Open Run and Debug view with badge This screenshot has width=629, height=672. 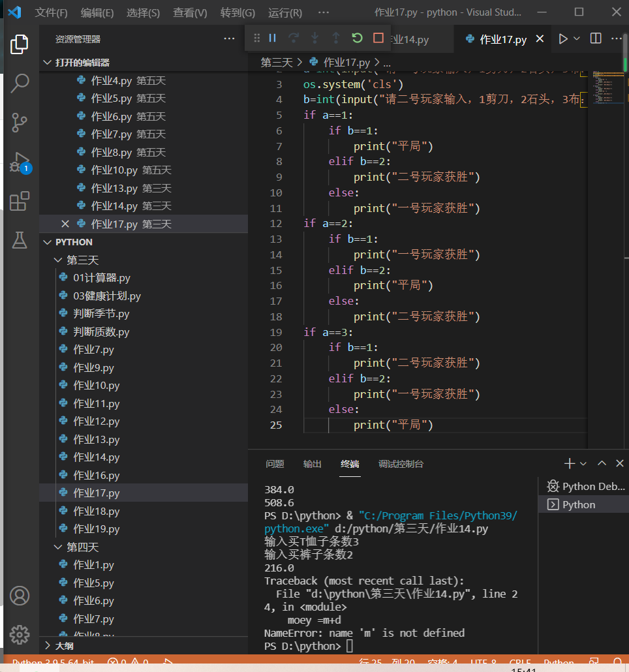tap(20, 162)
